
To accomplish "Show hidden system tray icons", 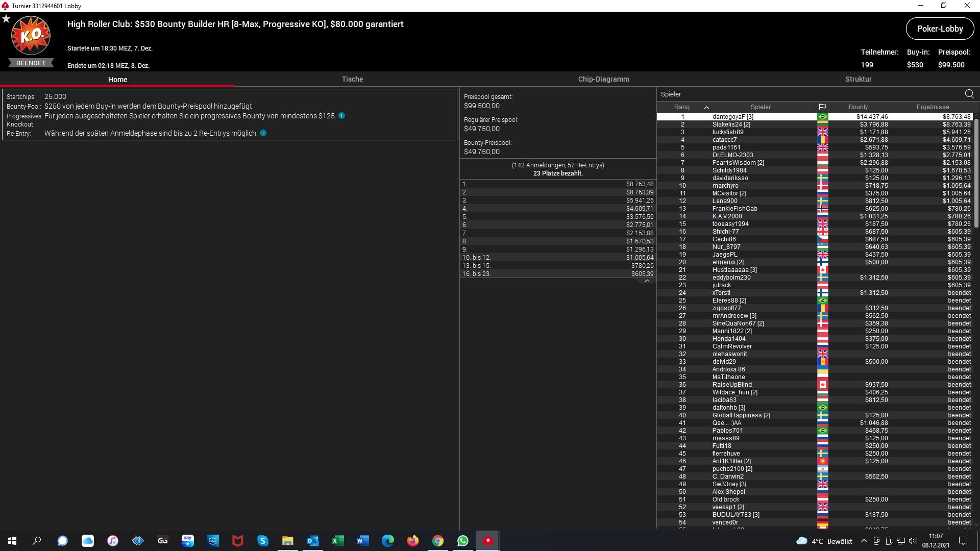I will 864,541.
